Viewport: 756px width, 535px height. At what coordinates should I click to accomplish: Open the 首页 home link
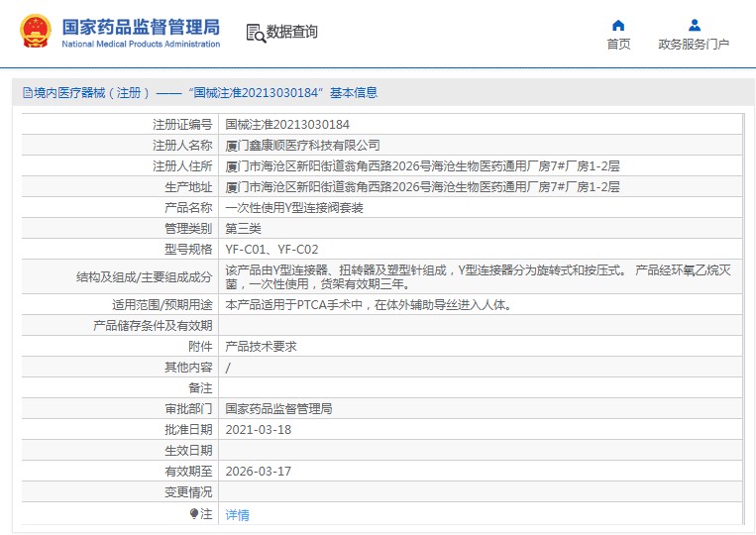coord(618,45)
